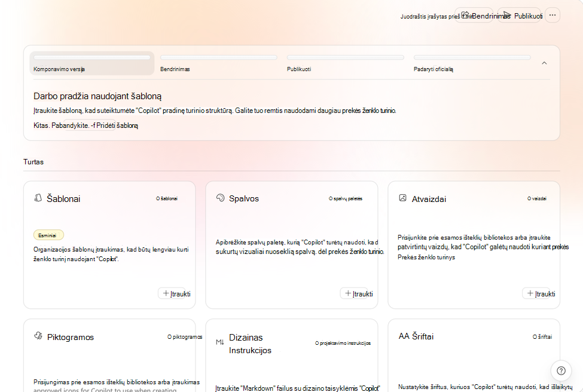Click the 'Darbo pradžia naudojant šabloną' heading

(x=97, y=96)
